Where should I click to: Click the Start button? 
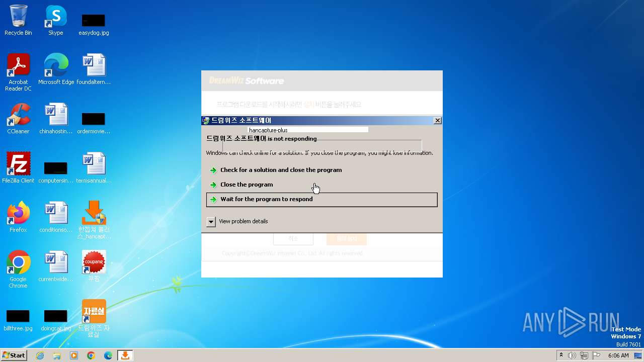click(14, 355)
